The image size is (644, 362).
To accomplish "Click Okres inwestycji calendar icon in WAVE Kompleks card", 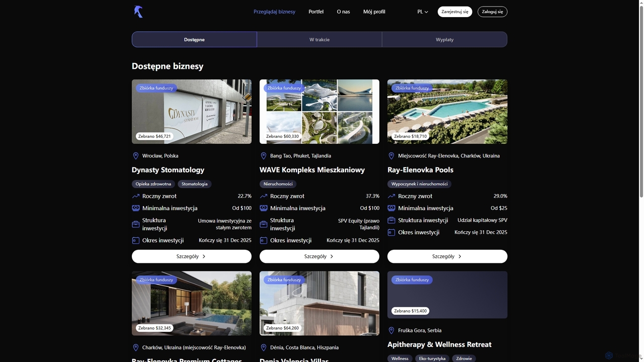I will pos(263,240).
